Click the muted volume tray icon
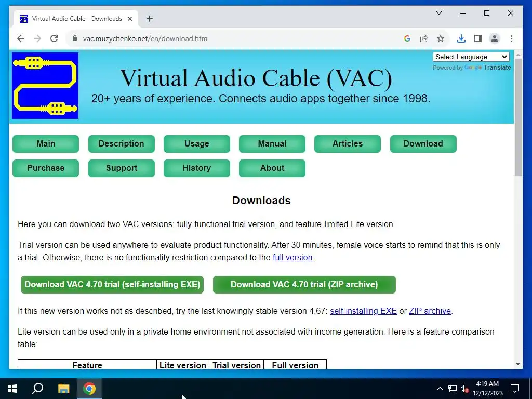 tap(465, 389)
